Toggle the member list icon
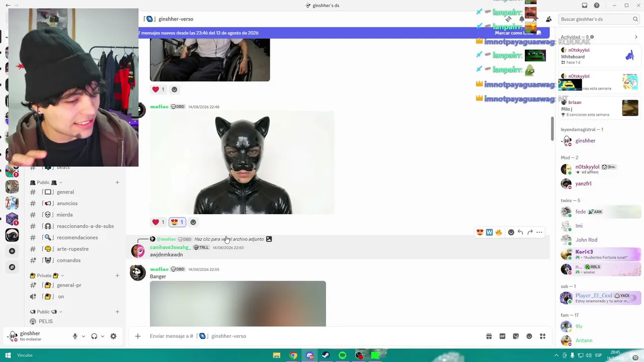This screenshot has width=644, height=362. (x=548, y=19)
